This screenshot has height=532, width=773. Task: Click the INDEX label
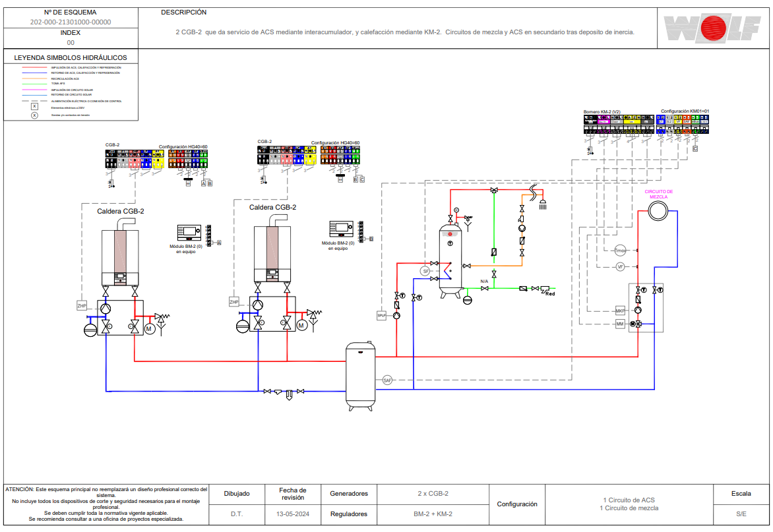pos(71,32)
